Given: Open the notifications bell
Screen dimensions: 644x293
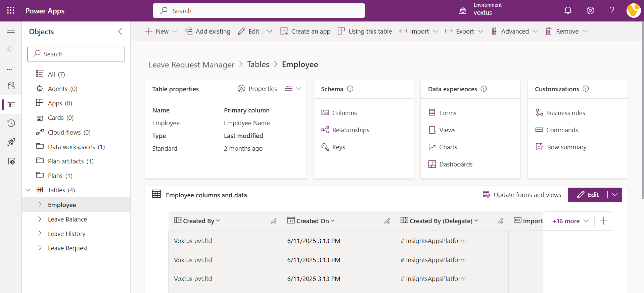Looking at the screenshot, I should [568, 10].
